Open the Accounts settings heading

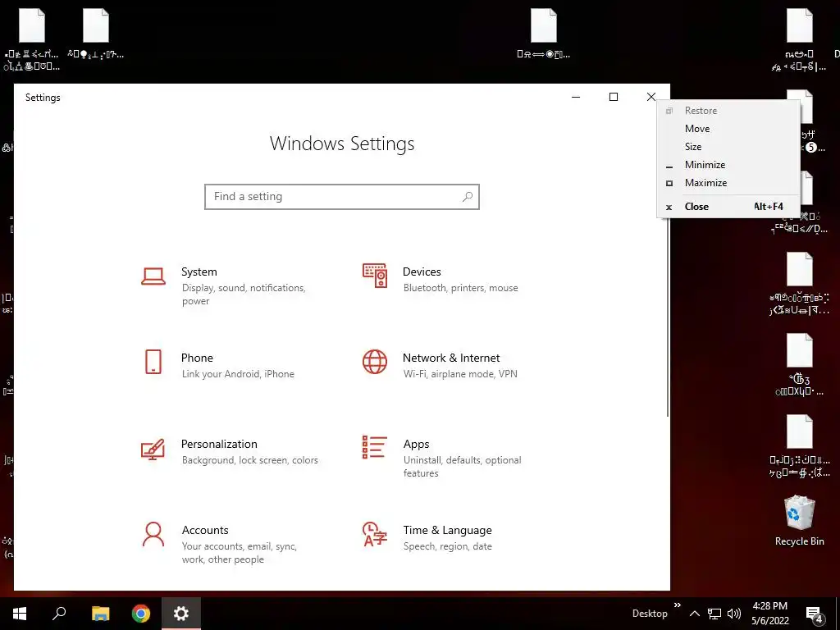coord(205,531)
